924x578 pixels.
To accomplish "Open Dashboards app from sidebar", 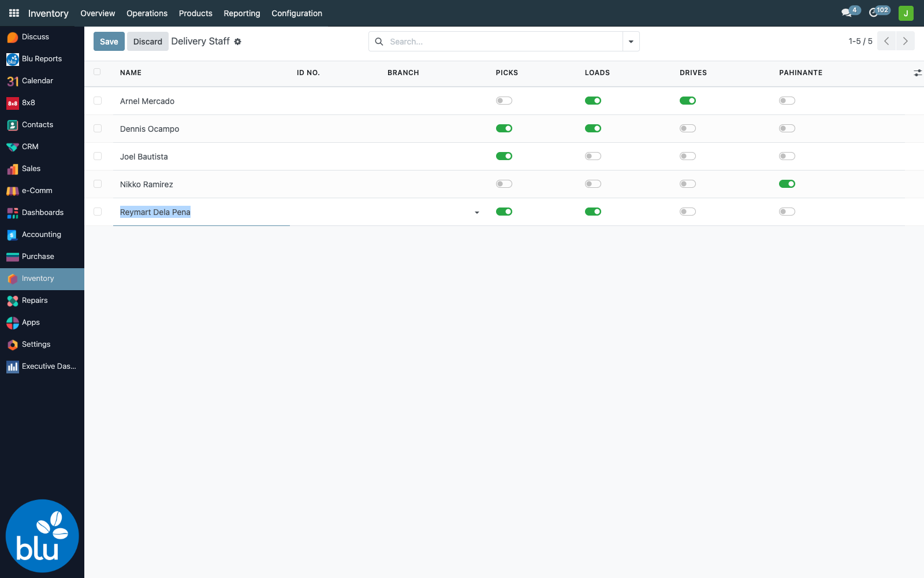I will [x=42, y=213].
